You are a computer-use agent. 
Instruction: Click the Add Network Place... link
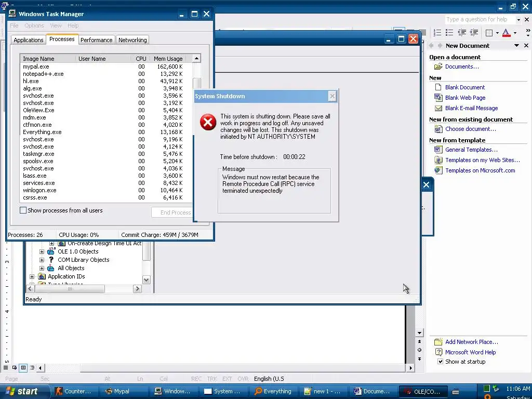[472, 342]
